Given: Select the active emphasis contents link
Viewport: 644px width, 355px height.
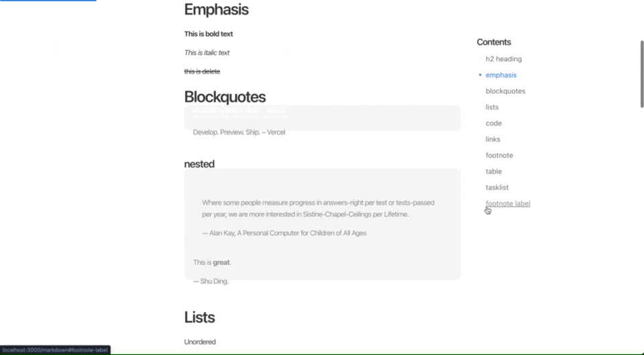Looking at the screenshot, I should pos(501,75).
